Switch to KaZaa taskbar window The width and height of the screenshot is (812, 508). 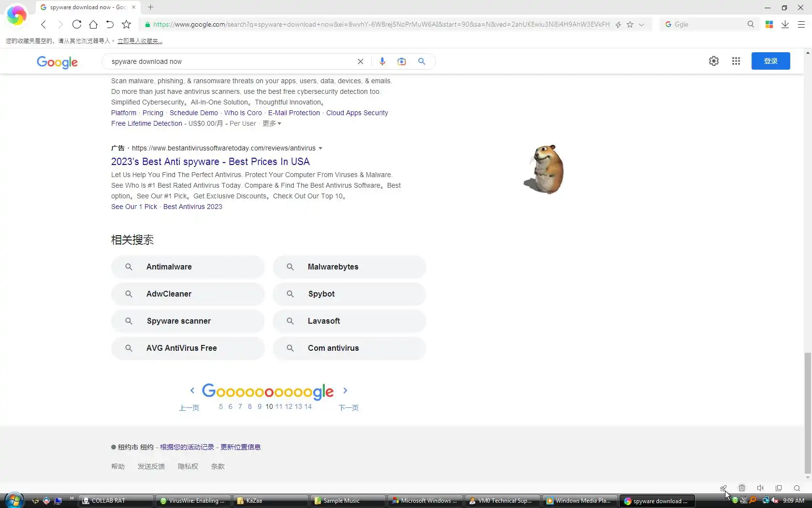271,501
